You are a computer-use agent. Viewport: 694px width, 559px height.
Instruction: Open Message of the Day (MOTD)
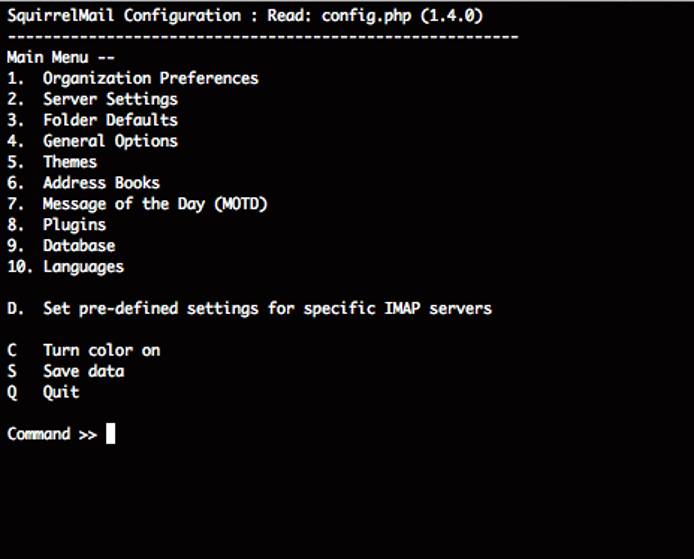[x=155, y=204]
